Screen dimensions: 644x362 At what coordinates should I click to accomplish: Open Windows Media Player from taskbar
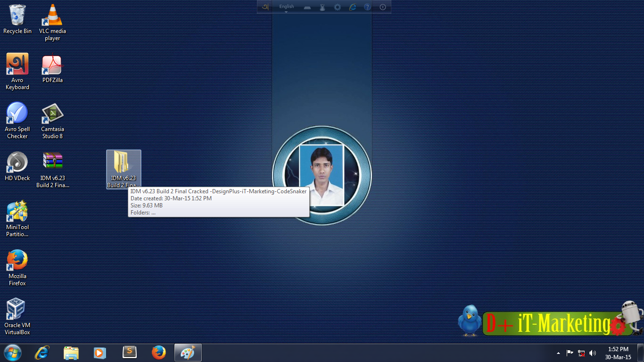[100, 353]
